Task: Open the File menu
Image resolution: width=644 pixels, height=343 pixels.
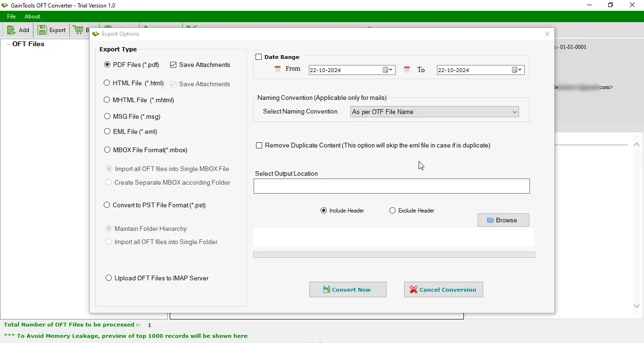Action: pos(11,16)
